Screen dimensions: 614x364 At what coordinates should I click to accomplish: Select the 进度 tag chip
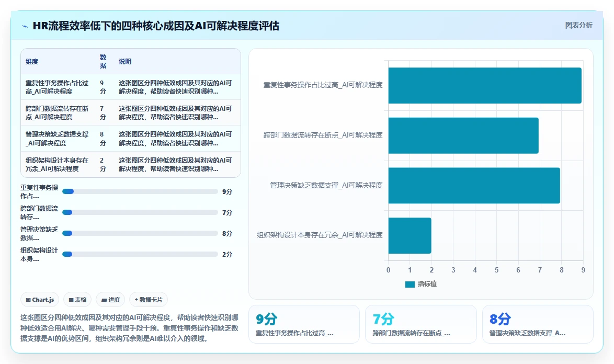[x=110, y=300]
